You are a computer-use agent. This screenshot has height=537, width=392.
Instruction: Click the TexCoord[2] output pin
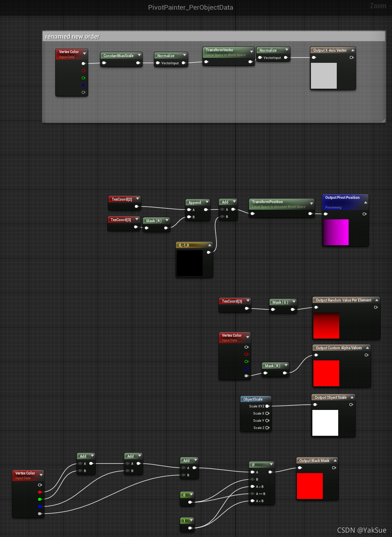click(x=136, y=206)
